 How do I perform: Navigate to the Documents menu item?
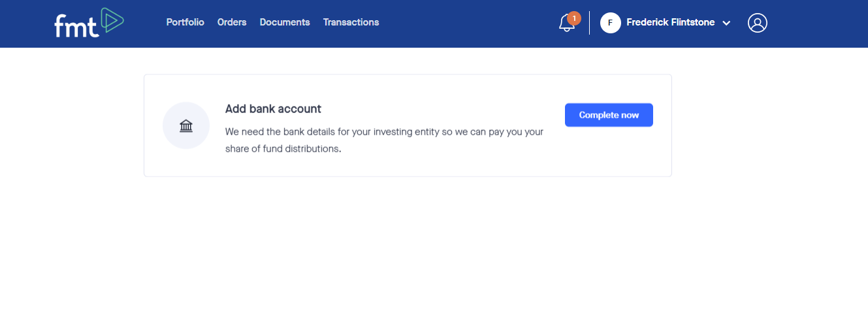(285, 22)
